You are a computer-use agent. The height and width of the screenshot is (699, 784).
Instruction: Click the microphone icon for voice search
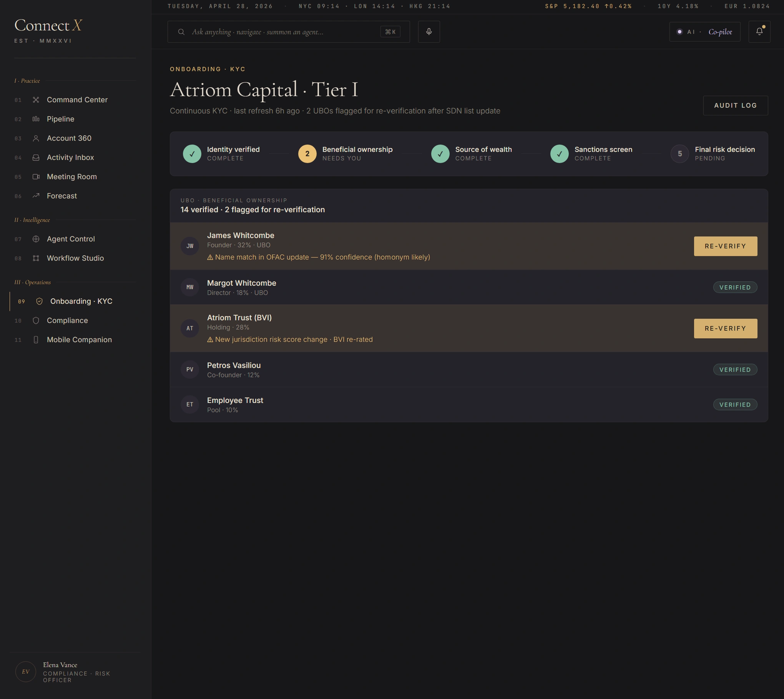[x=429, y=32]
